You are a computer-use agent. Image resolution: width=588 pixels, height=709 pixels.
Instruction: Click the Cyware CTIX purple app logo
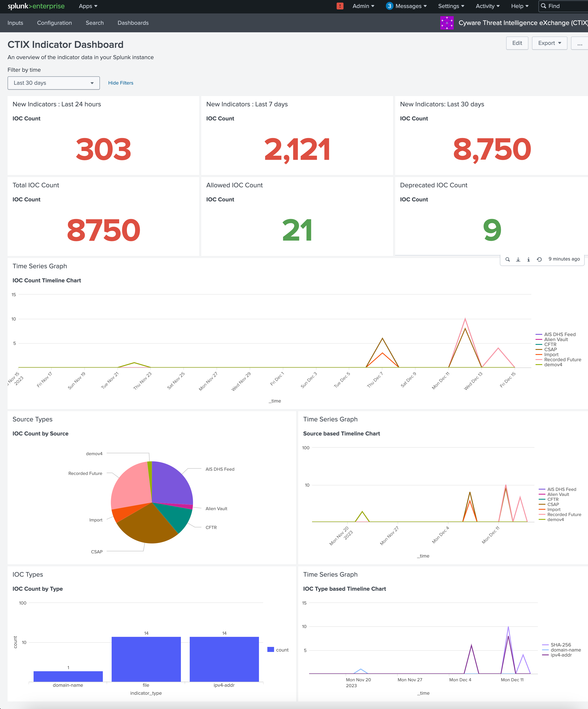click(447, 23)
